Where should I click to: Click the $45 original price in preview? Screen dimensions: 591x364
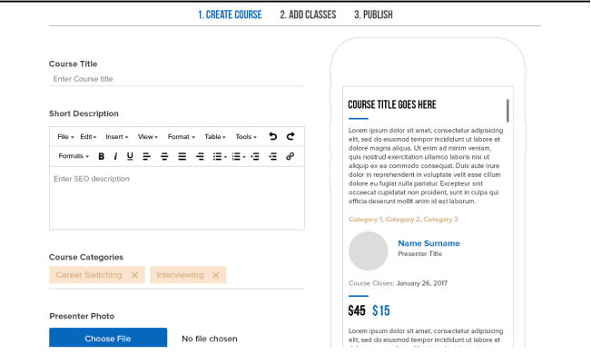tap(357, 310)
